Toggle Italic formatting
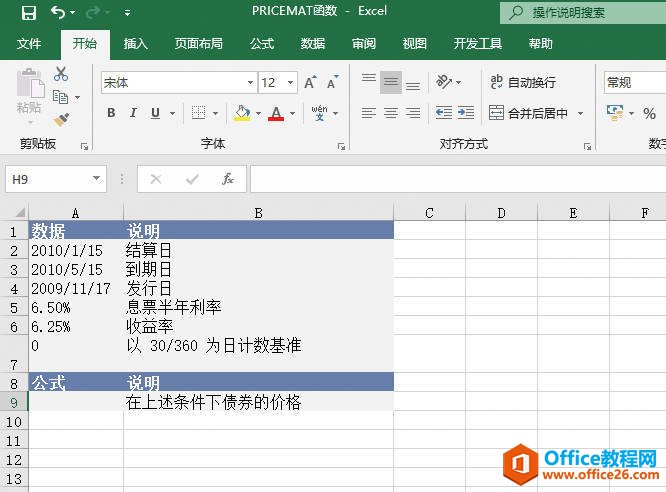This screenshot has width=666, height=492. click(x=133, y=113)
